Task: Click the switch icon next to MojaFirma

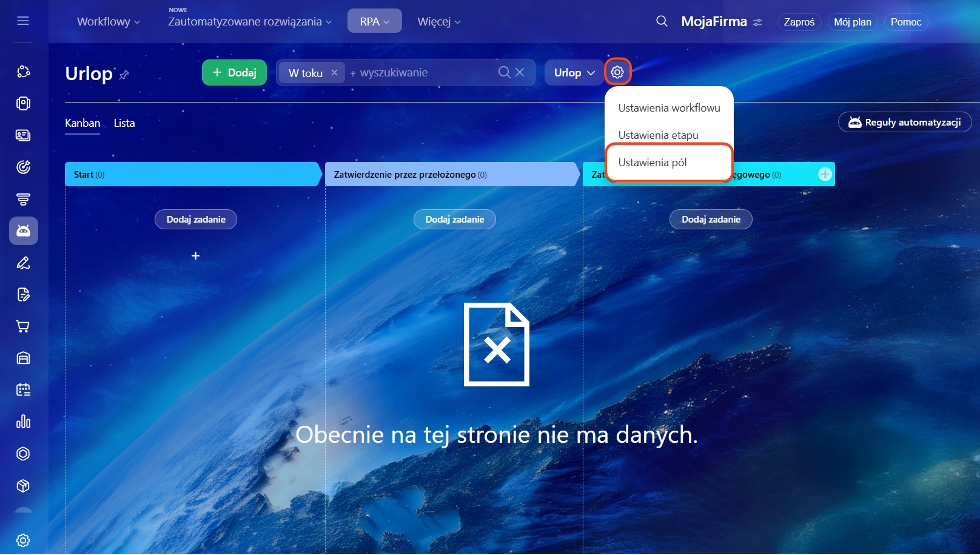Action: 757,22
